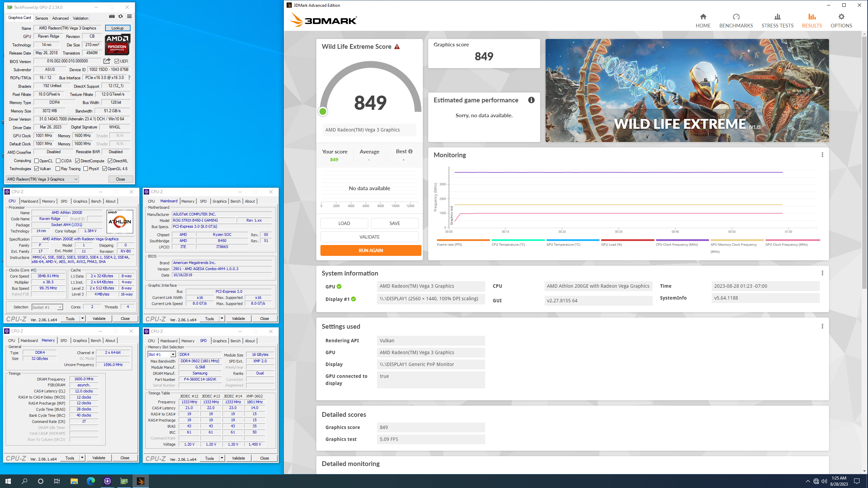This screenshot has height=488, width=868.
Task: Toggle the CUDA checkbox
Action: [58, 161]
